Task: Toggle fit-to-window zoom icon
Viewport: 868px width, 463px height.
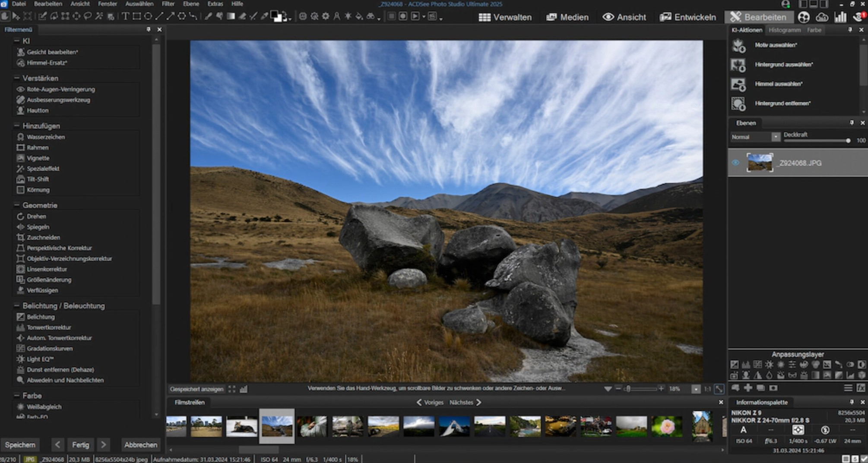Action: (719, 389)
